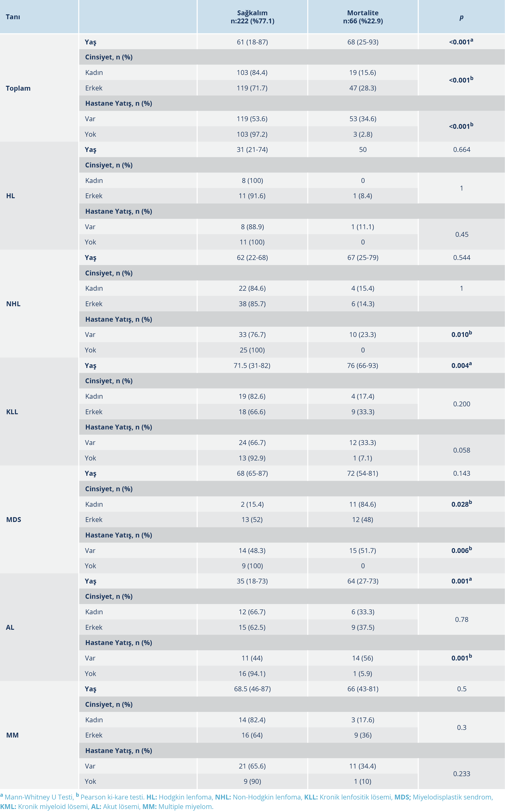Click the mortality age cell 68 (25-93)
The width and height of the screenshot is (505, 812).
pos(363,42)
